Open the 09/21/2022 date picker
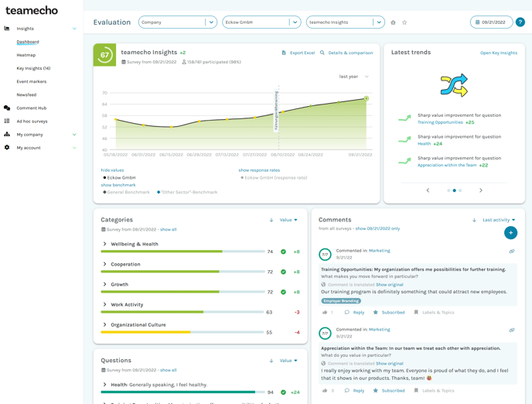532x404 pixels. [491, 22]
